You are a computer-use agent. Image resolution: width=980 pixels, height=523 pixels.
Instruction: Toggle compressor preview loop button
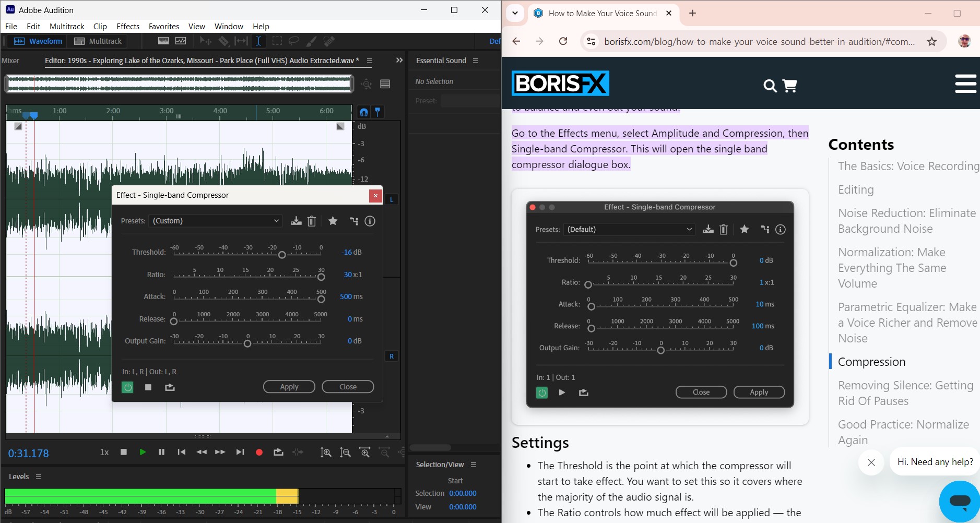click(x=170, y=387)
